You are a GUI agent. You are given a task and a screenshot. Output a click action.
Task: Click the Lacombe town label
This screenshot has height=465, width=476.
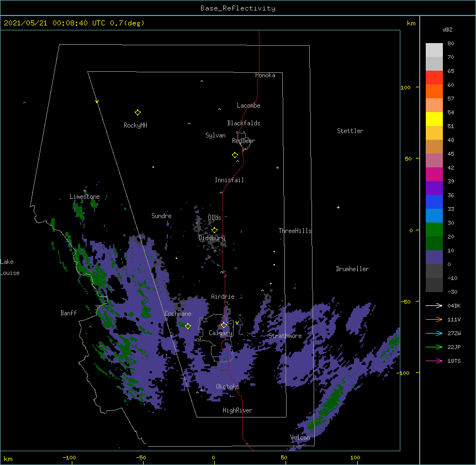click(x=248, y=105)
